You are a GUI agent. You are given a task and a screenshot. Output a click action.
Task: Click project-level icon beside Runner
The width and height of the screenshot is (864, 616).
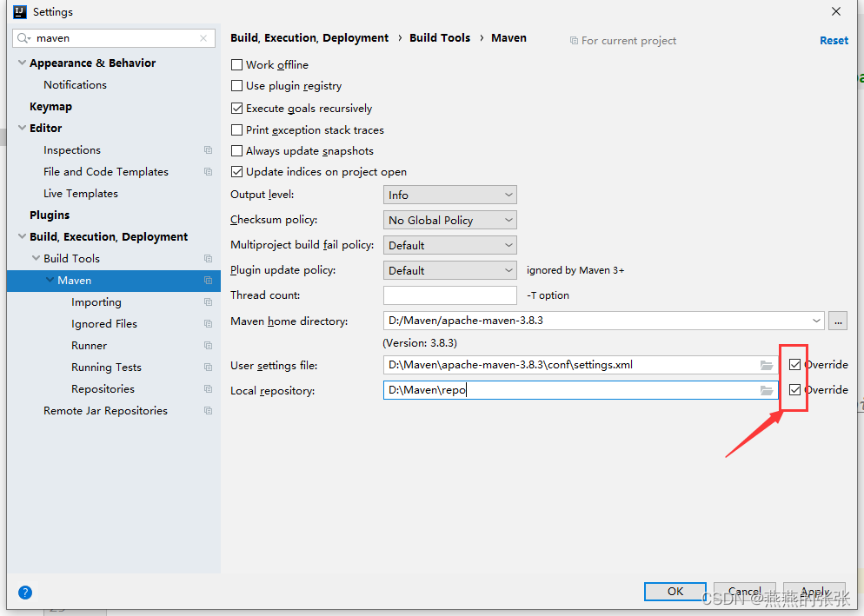pos(208,346)
